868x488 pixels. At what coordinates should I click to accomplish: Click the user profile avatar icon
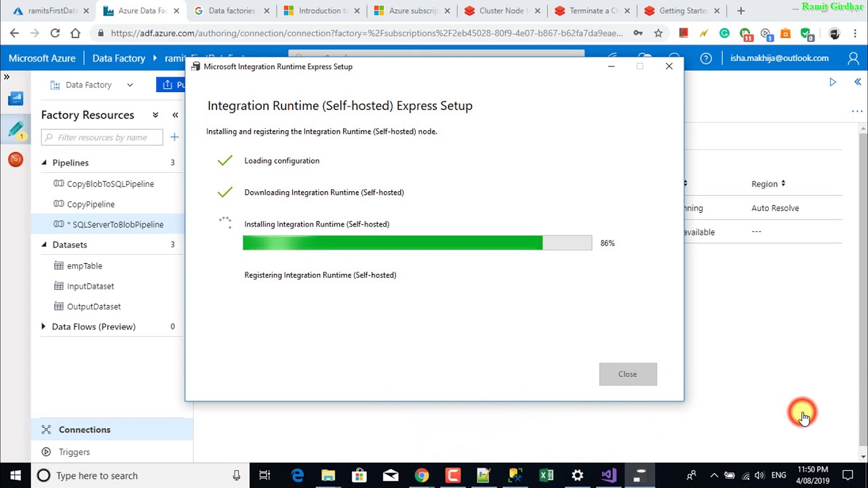854,58
